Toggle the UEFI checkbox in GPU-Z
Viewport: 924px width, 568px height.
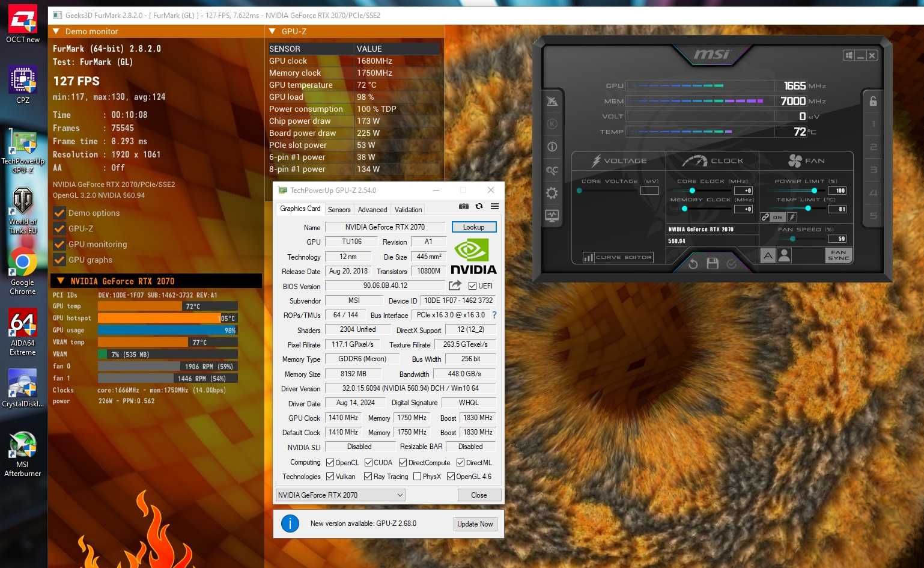(472, 286)
